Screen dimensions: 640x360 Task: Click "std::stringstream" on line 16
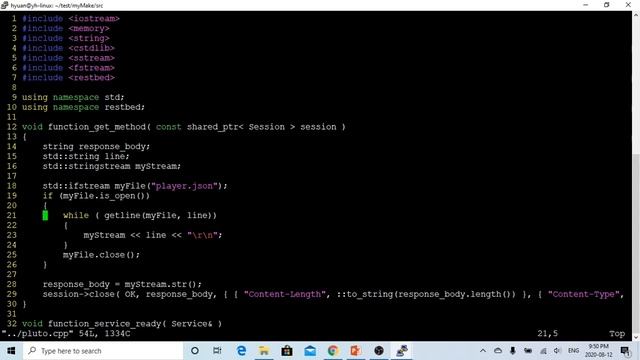[x=86, y=166]
